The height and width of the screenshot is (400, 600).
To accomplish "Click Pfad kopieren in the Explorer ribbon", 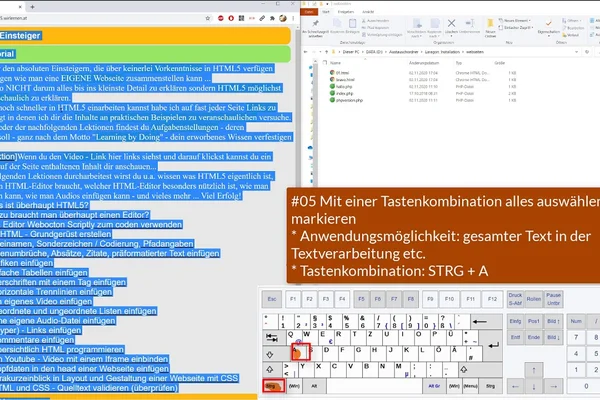I will [375, 28].
